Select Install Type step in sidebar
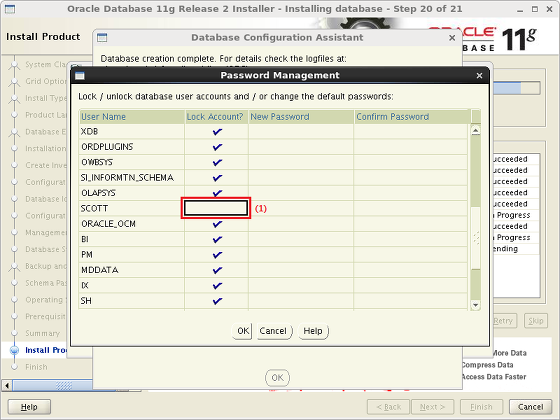560x420 pixels. pos(45,98)
